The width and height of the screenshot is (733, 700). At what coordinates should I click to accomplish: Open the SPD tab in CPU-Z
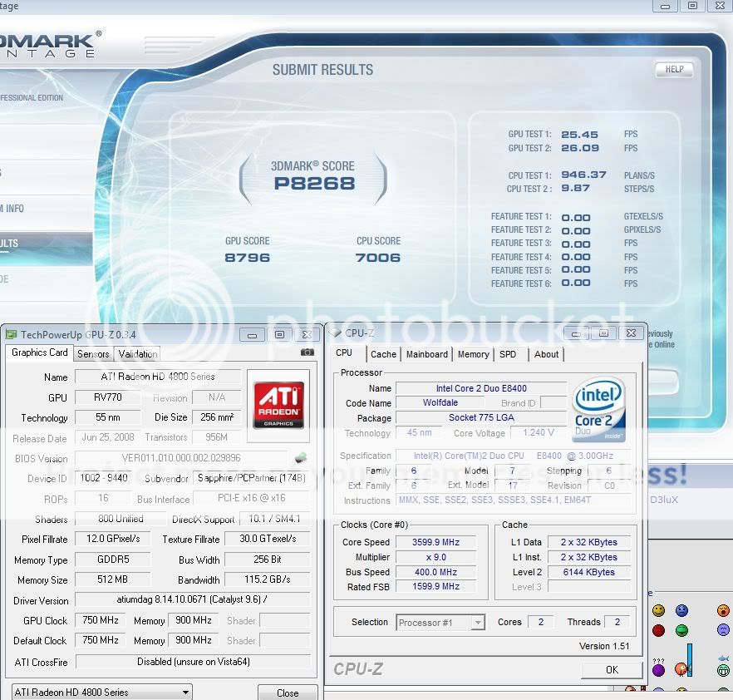[x=508, y=354]
